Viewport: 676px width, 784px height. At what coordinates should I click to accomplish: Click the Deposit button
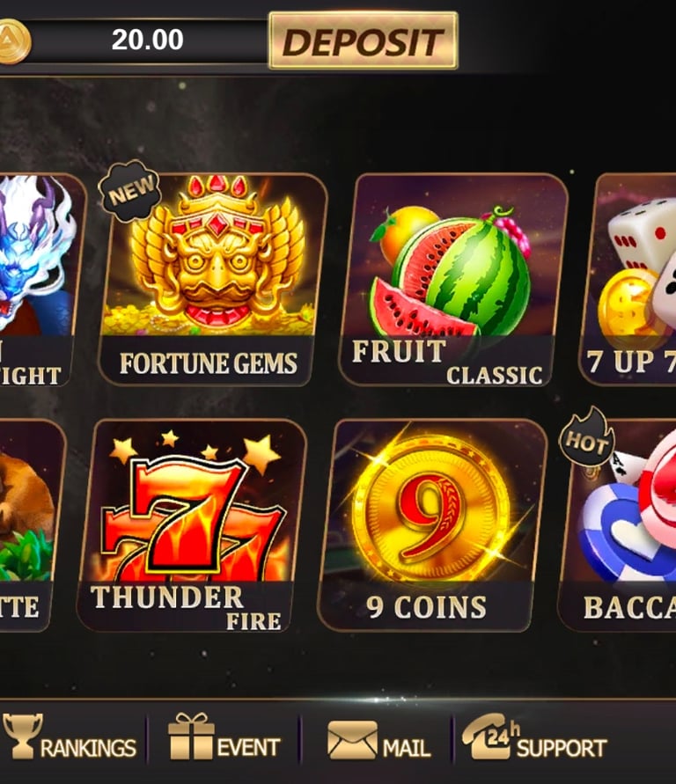pyautogui.click(x=363, y=40)
